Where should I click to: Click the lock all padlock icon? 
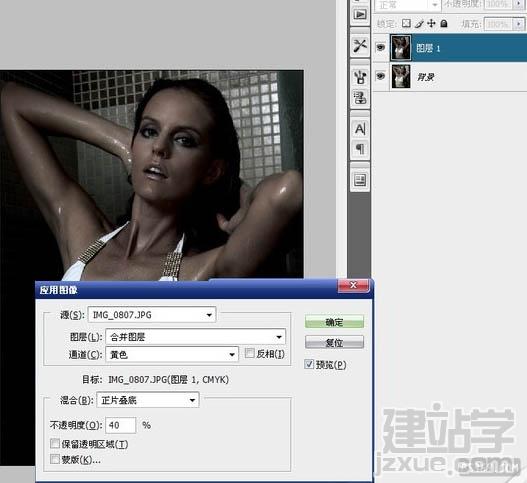point(444,23)
